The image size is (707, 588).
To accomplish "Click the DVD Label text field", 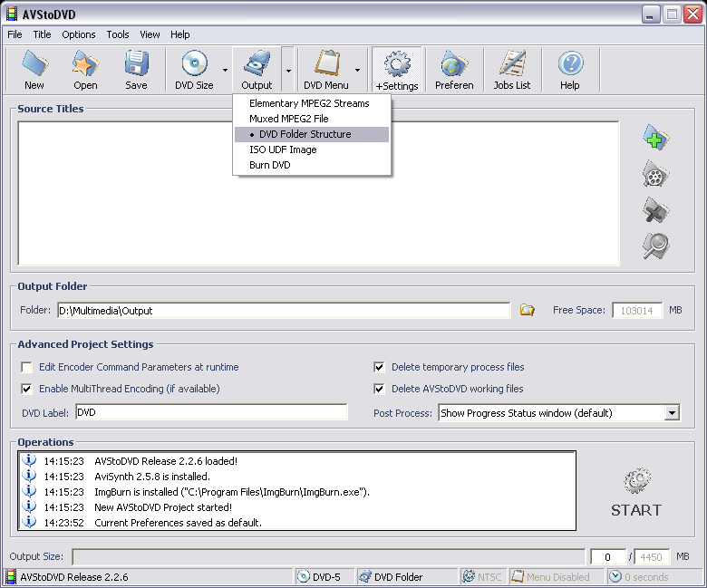I will click(211, 412).
